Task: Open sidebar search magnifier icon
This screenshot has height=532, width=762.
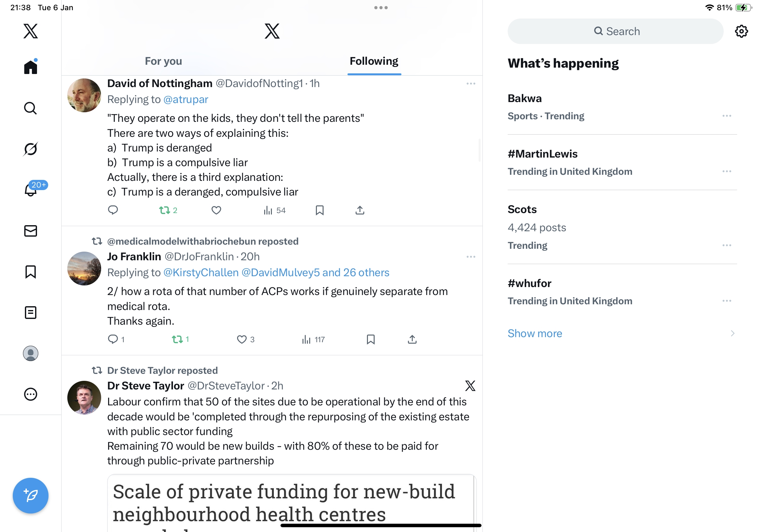Action: [31, 108]
